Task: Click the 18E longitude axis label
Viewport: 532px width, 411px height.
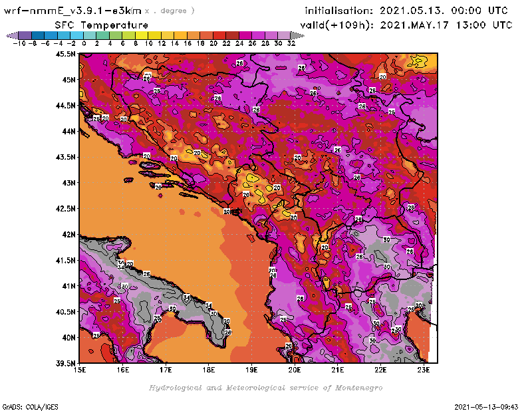Action: (x=209, y=370)
